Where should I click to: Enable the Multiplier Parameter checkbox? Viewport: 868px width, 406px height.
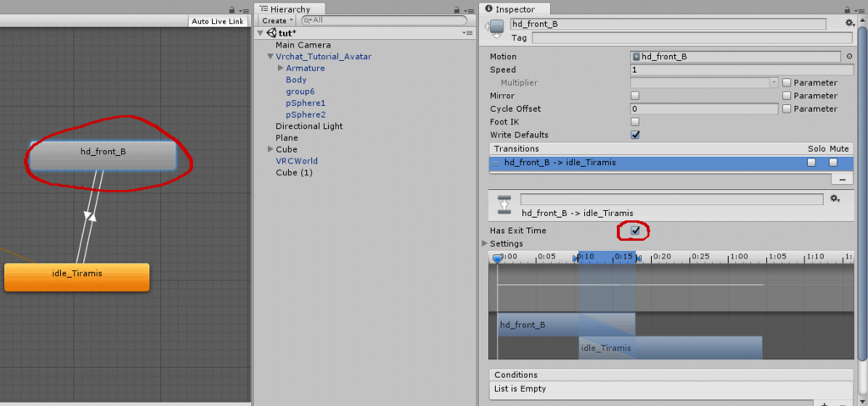tap(787, 83)
